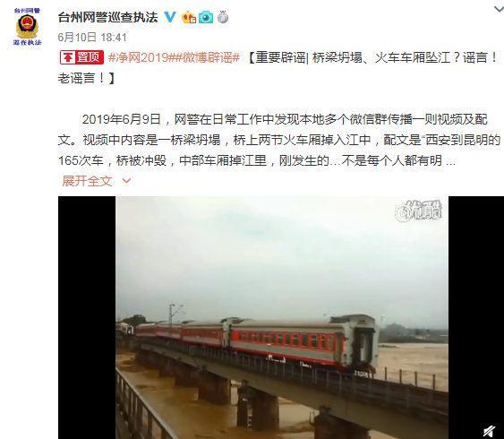Viewport: 504px width, 439px height.
Task: Open the post timestamp 6月10日 18:41
Action: coord(92,38)
